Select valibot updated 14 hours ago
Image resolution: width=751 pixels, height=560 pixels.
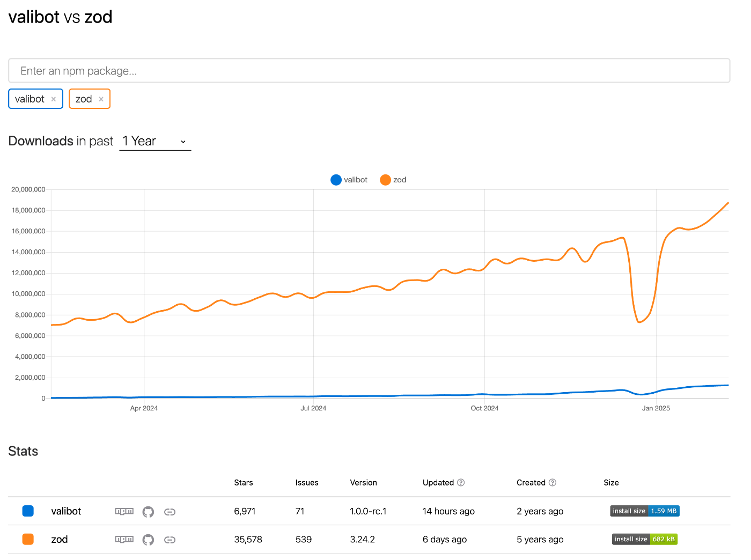coord(448,511)
